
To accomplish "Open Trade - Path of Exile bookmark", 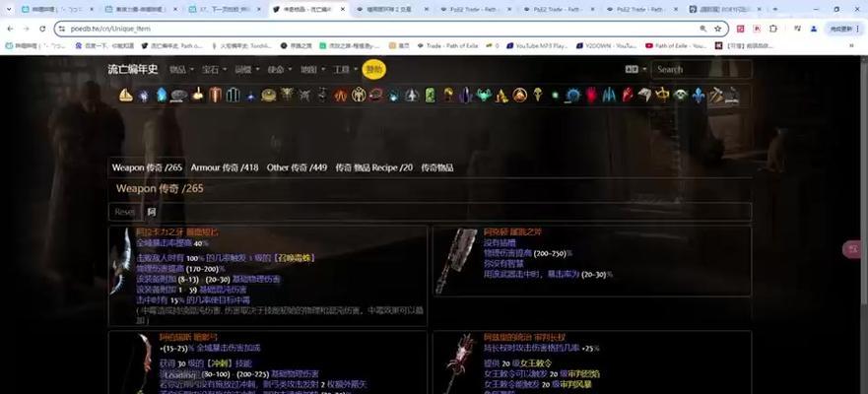I will tap(448, 46).
